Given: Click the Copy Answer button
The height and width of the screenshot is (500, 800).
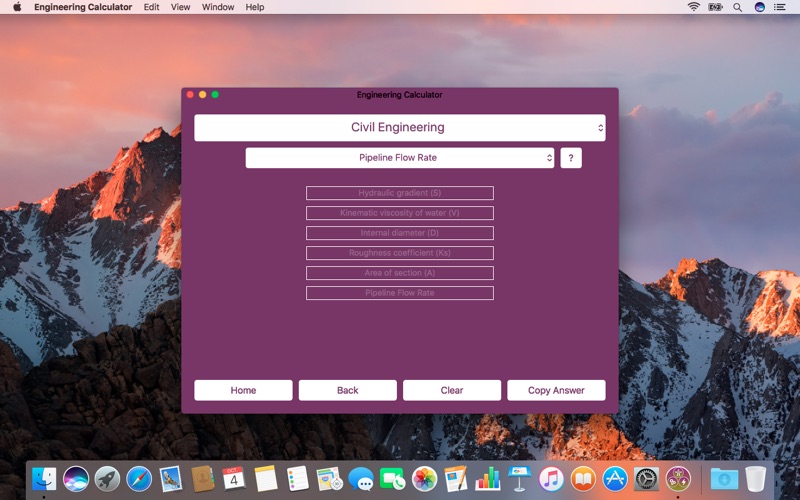Looking at the screenshot, I should click(556, 390).
